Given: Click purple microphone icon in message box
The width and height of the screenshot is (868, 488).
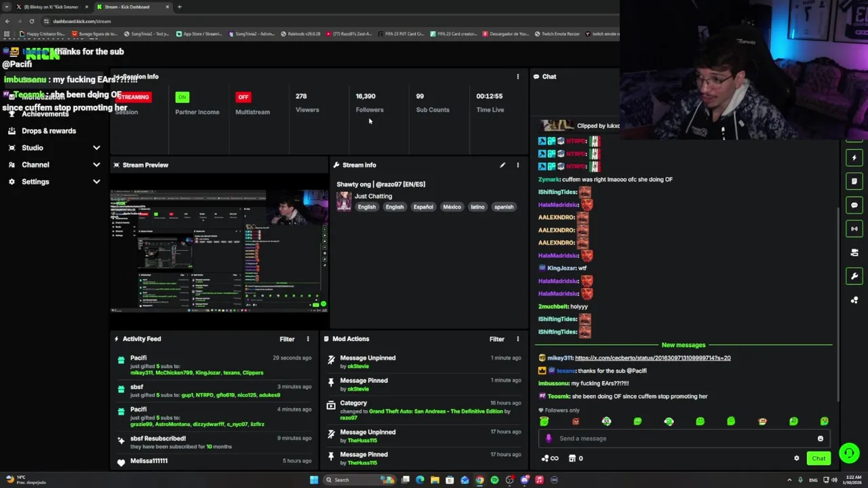Looking at the screenshot, I should [x=549, y=439].
